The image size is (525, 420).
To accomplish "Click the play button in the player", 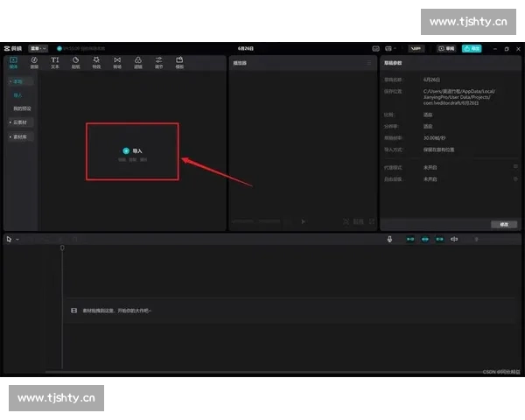I will tap(303, 221).
